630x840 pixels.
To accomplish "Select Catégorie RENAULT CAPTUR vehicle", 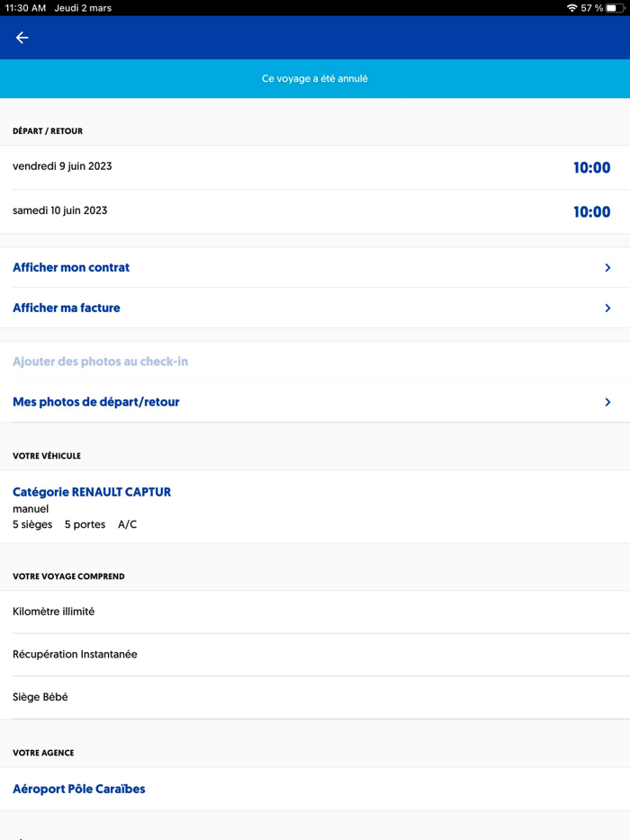I will click(x=92, y=492).
